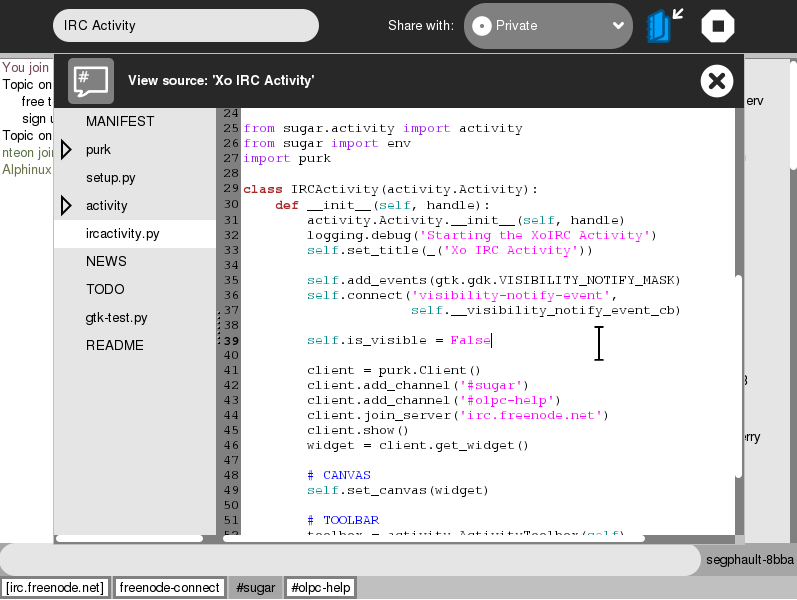Click the chat message input field
The image size is (797, 600).
350,560
